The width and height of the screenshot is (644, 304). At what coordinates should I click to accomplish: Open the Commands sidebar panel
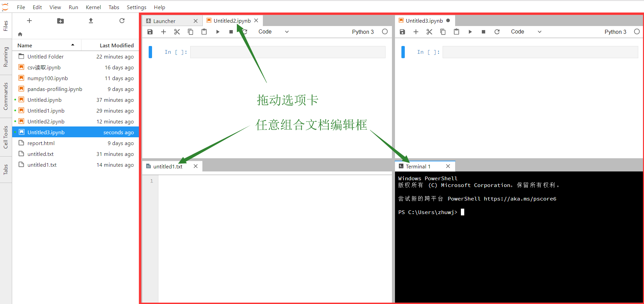point(6,96)
